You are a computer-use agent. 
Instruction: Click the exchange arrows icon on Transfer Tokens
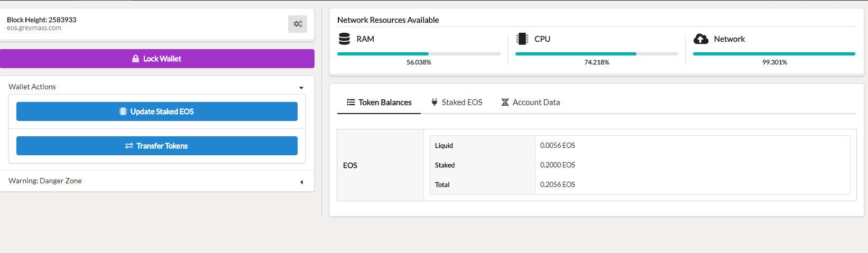(x=129, y=146)
